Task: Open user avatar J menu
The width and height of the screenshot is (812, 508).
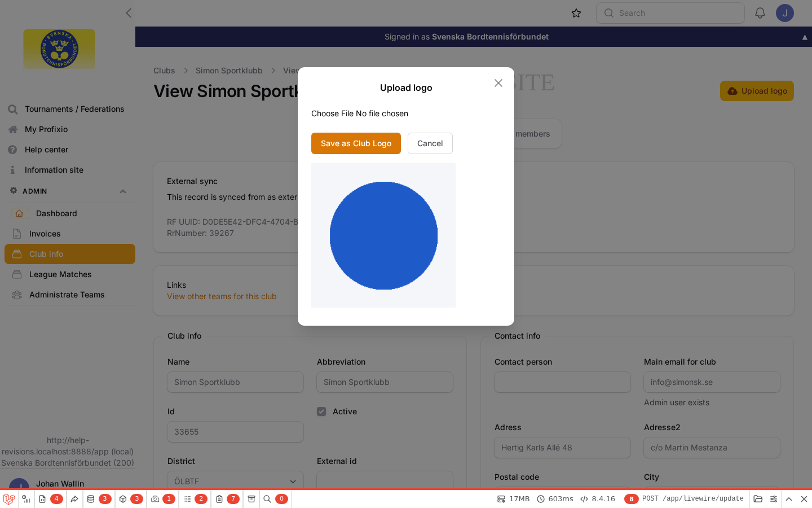Action: [x=785, y=13]
